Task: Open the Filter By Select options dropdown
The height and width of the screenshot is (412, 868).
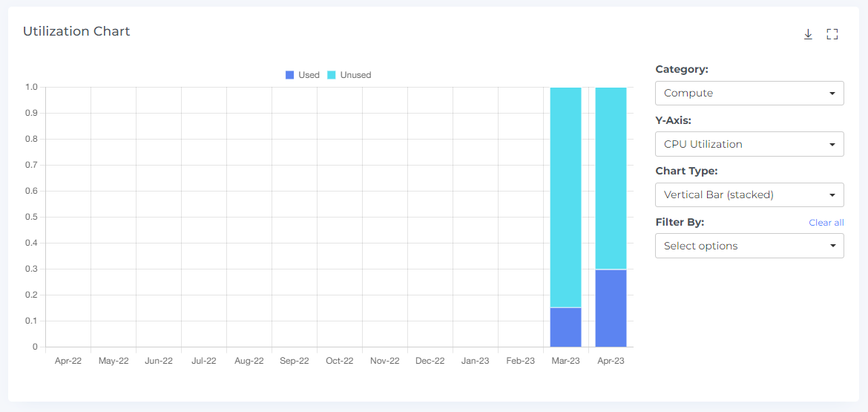Action: pos(749,246)
